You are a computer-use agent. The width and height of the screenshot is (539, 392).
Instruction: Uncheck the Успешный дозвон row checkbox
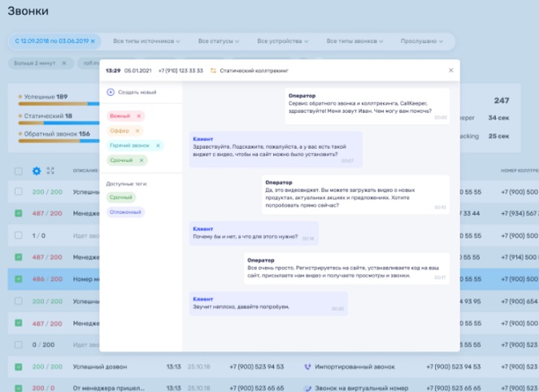point(19,367)
